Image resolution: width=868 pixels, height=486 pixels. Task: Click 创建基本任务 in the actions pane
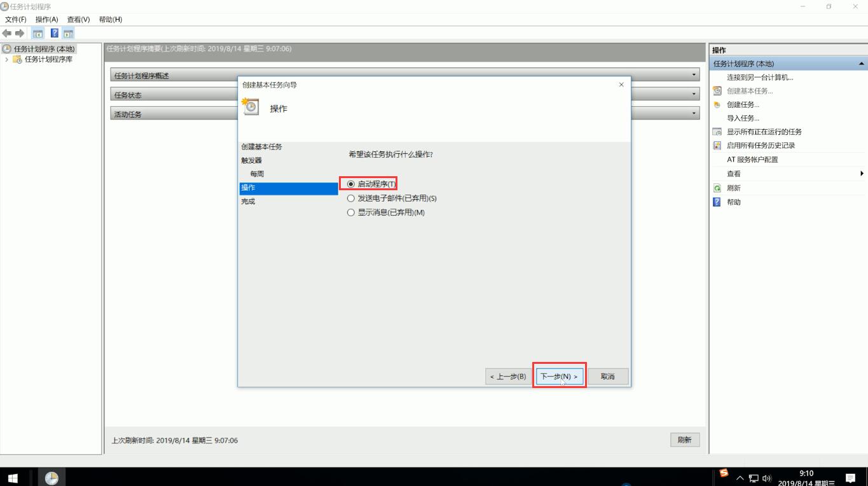pos(750,91)
